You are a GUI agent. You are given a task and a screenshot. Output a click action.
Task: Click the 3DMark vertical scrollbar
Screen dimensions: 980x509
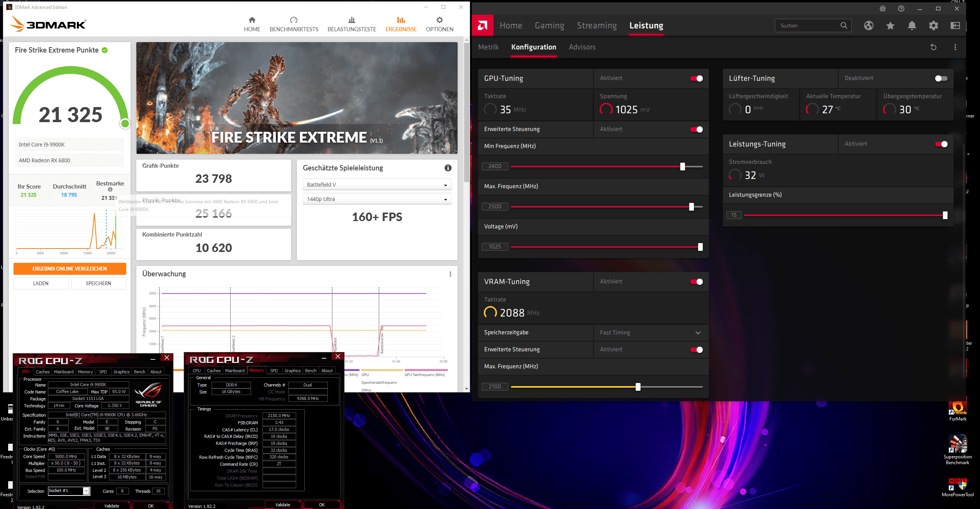pos(466,112)
